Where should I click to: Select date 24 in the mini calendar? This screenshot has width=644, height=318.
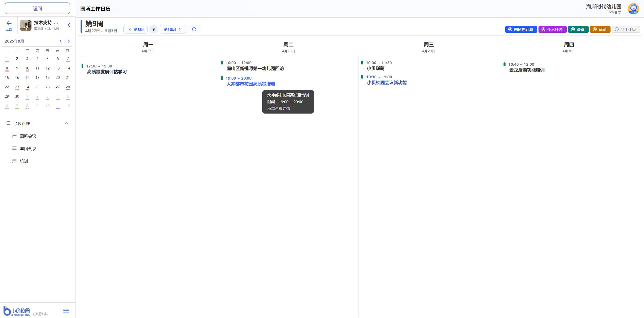[27, 87]
